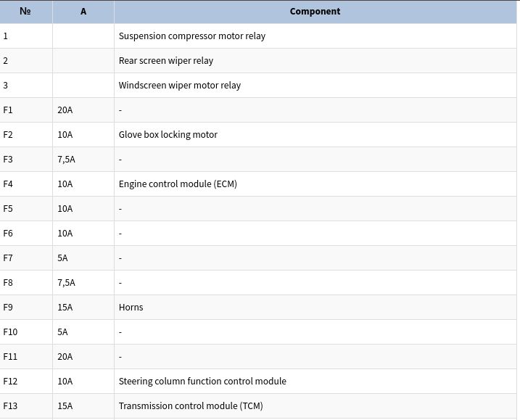Viewport: 520px width, 420px height.
Task: Click the F7 fuse label
Action: click(x=8, y=258)
